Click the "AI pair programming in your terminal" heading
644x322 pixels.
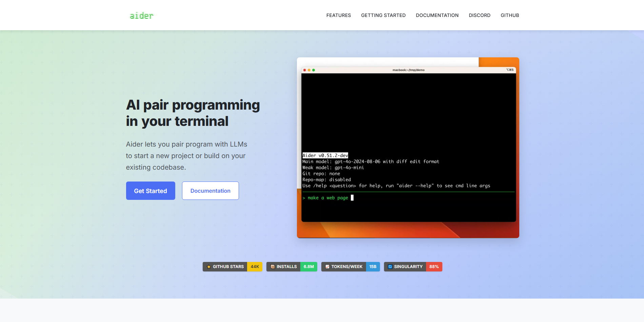coord(193,113)
